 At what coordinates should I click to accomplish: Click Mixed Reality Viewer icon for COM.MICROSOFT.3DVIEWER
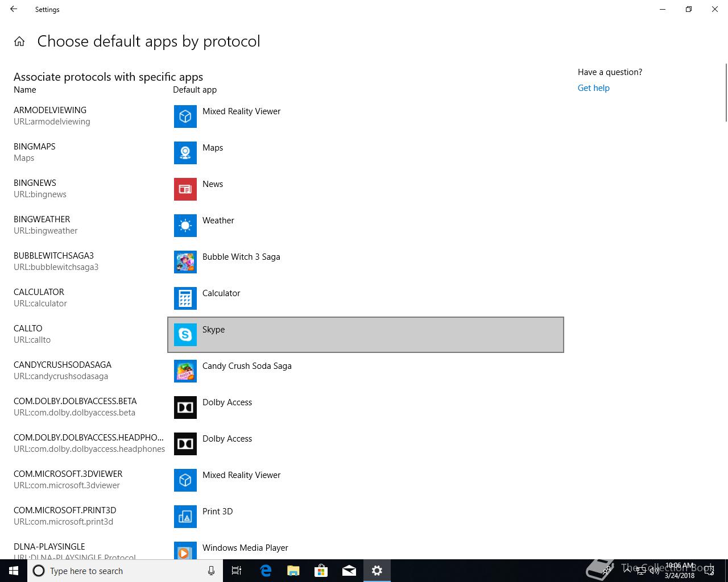pyautogui.click(x=185, y=480)
